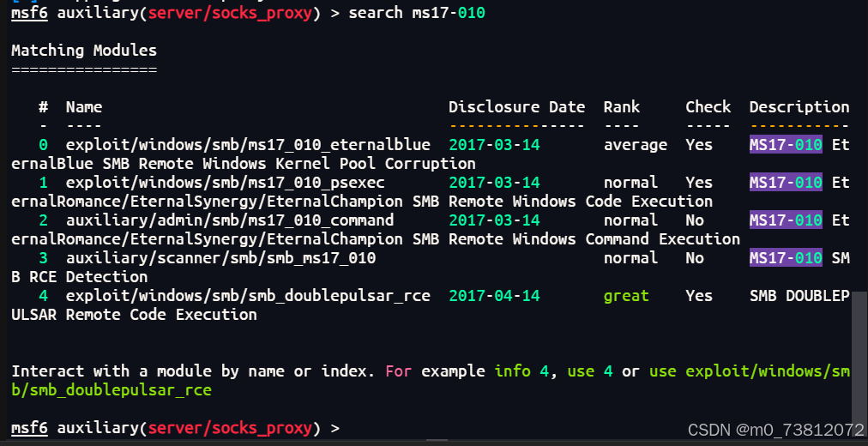Screen dimensions: 868x446
Task: Click the 'Matching Modules' heading
Action: [84, 51]
